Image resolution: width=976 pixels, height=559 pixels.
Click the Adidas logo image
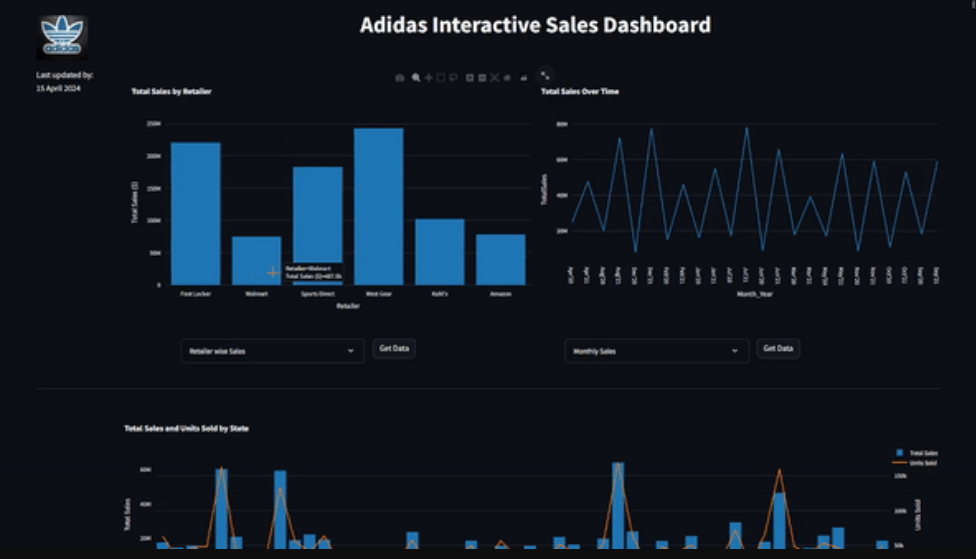pyautogui.click(x=62, y=37)
